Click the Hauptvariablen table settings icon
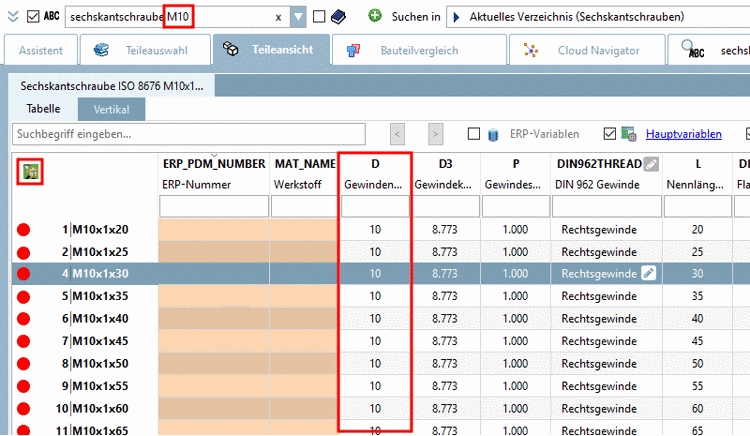750x436 pixels. [629, 134]
